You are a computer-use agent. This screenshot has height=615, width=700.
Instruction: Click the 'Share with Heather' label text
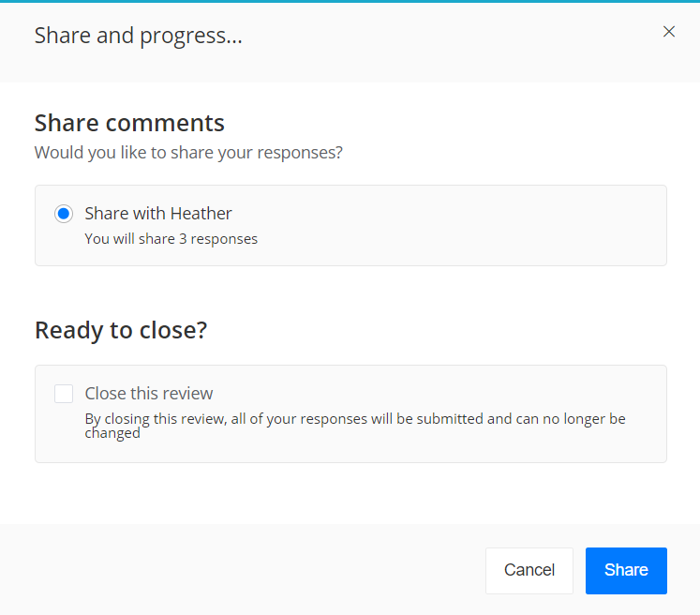158,214
